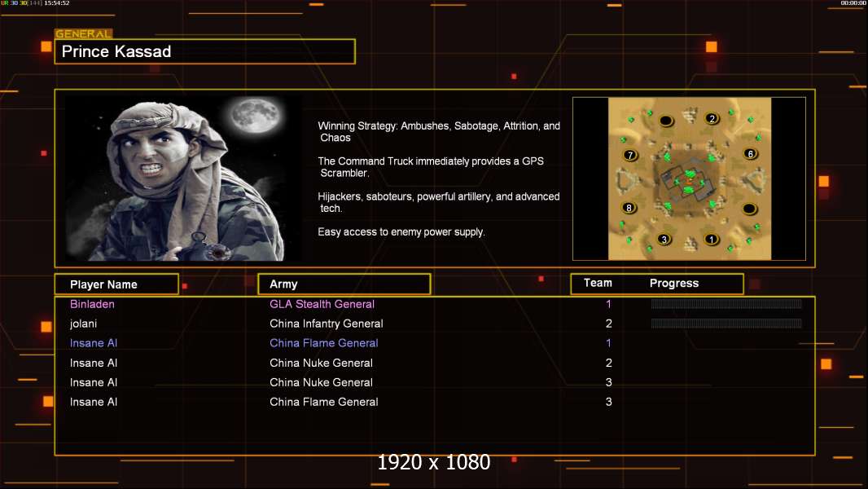Click start position 8 on the minimap
This screenshot has height=489, width=868.
[x=629, y=208]
